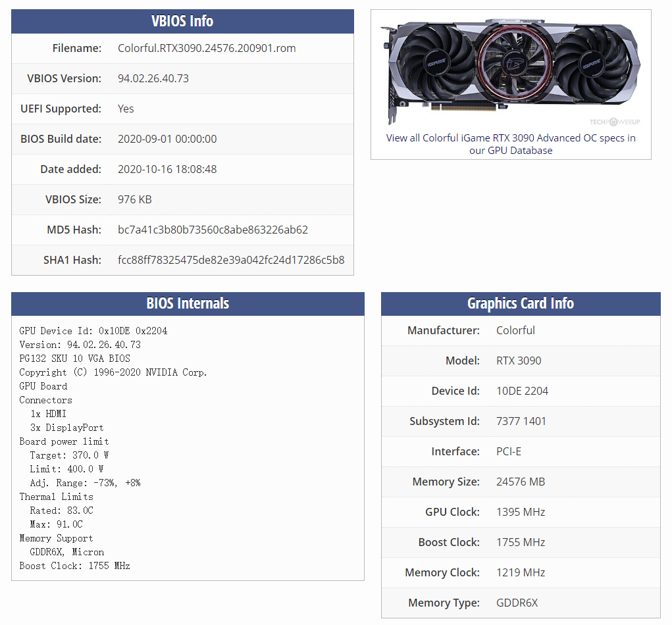672x625 pixels.
Task: Click the Graphics Card Info header
Action: [521, 304]
